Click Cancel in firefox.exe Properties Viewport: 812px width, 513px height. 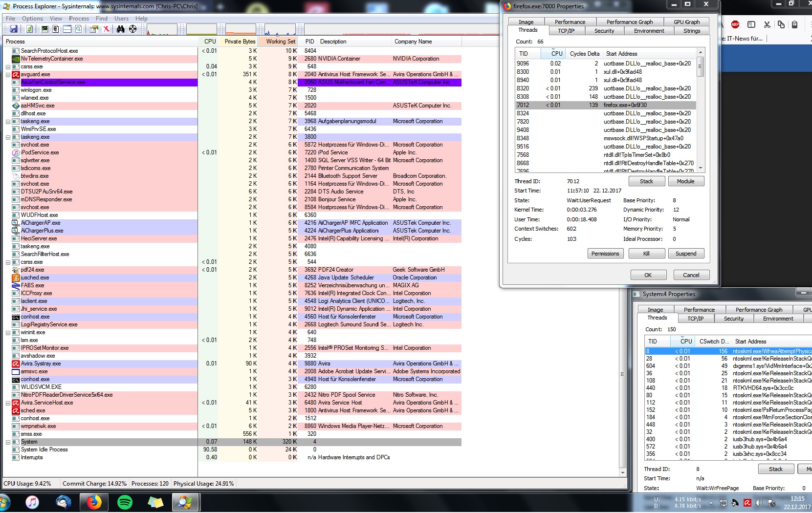pyautogui.click(x=691, y=275)
